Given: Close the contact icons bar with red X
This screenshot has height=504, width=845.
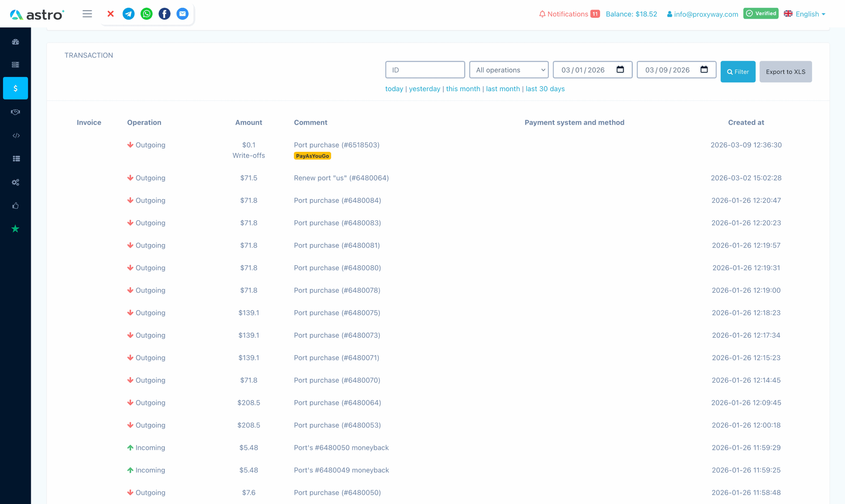Looking at the screenshot, I should tap(110, 14).
